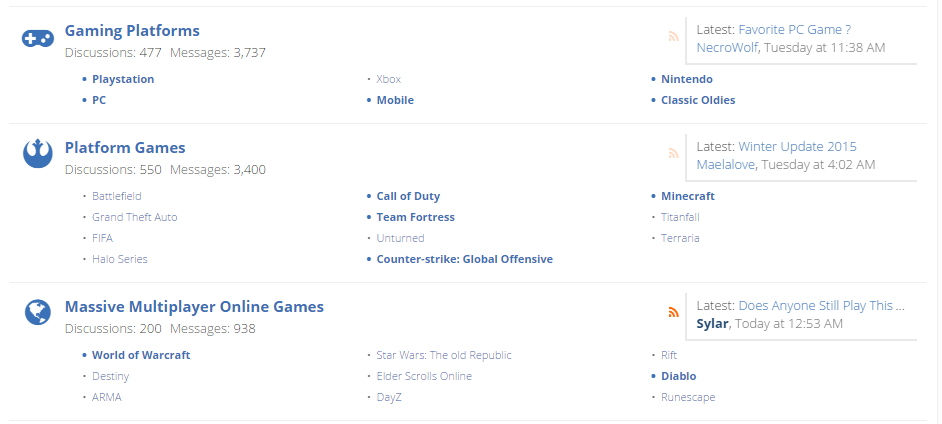The width and height of the screenshot is (942, 424).
Task: Open the Counter-strike: Global Offensive subforum
Action: point(465,259)
